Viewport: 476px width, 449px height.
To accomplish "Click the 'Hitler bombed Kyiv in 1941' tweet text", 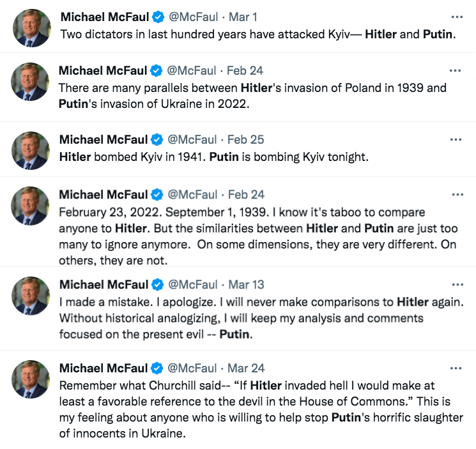I will tap(214, 156).
